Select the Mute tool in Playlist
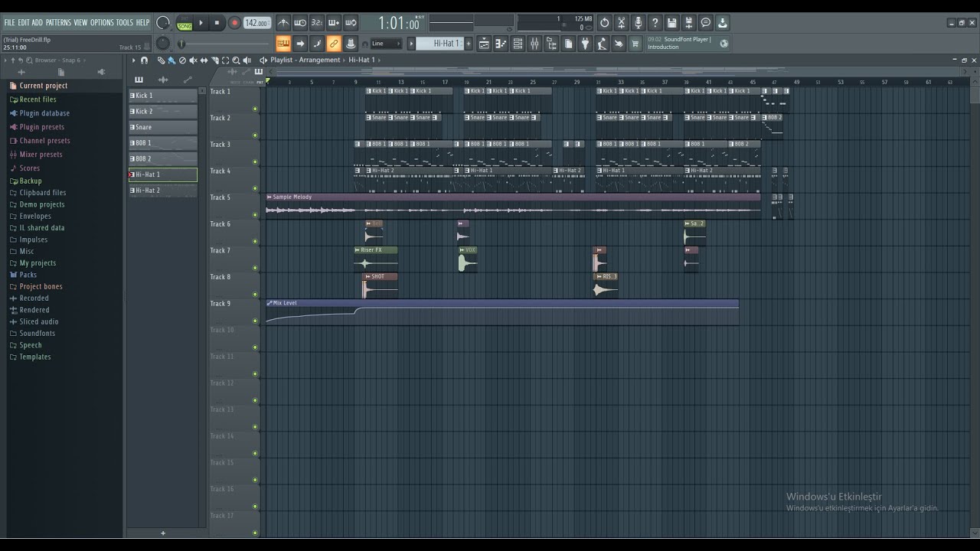 193,60
